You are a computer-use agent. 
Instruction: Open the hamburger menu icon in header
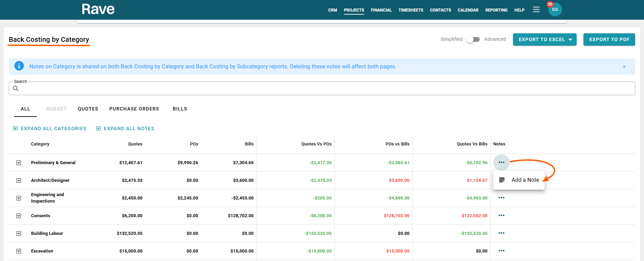pyautogui.click(x=536, y=10)
